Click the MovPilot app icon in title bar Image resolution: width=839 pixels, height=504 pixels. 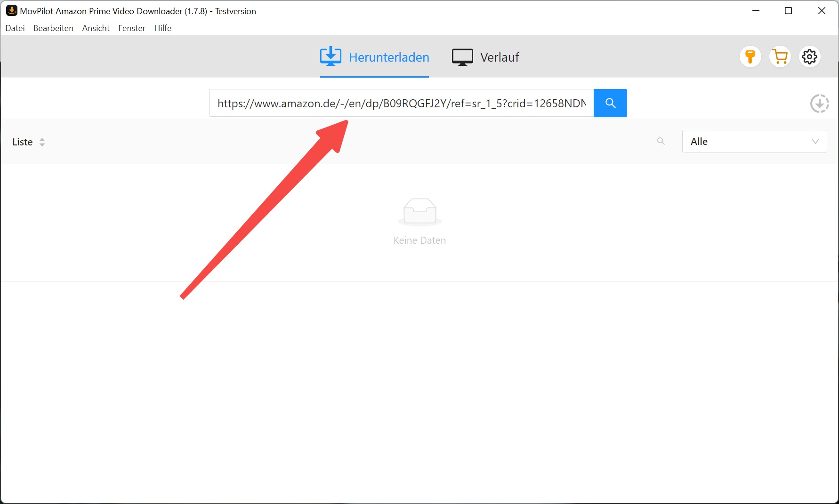point(11,10)
